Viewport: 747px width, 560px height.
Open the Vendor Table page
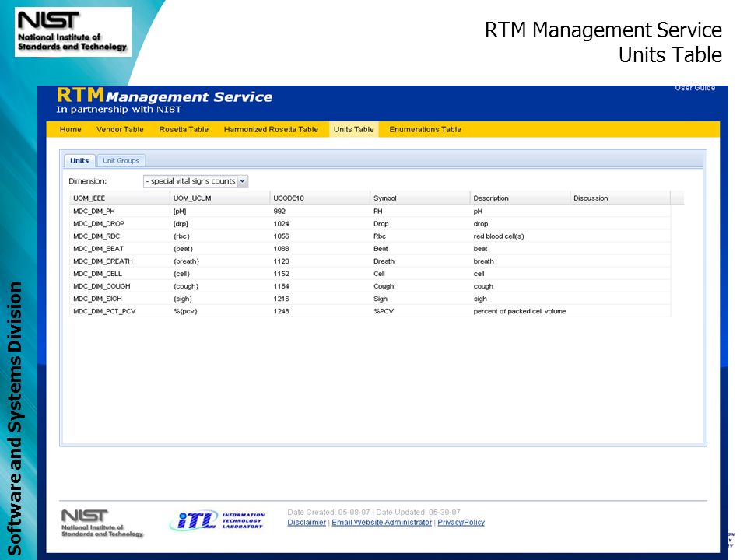coord(120,130)
